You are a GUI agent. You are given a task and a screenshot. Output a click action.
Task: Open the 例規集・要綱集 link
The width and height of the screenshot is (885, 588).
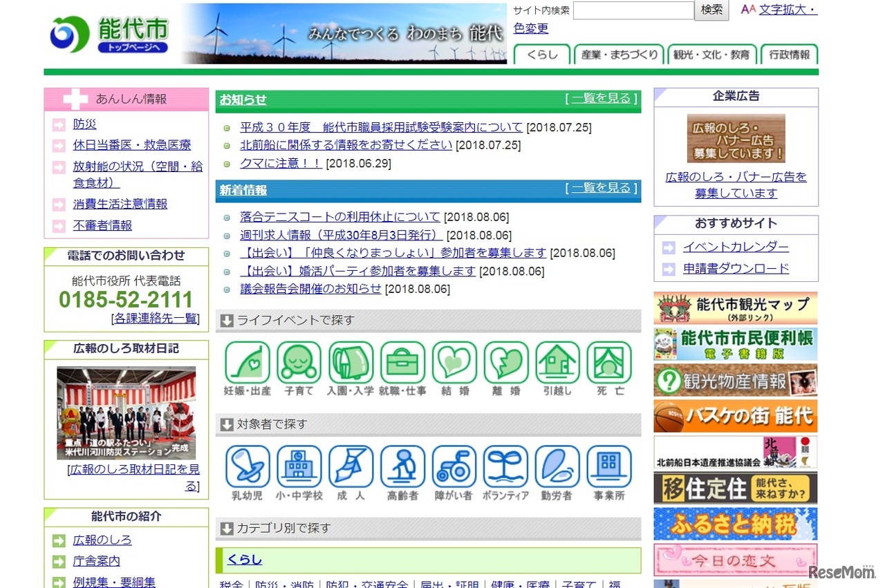click(114, 582)
